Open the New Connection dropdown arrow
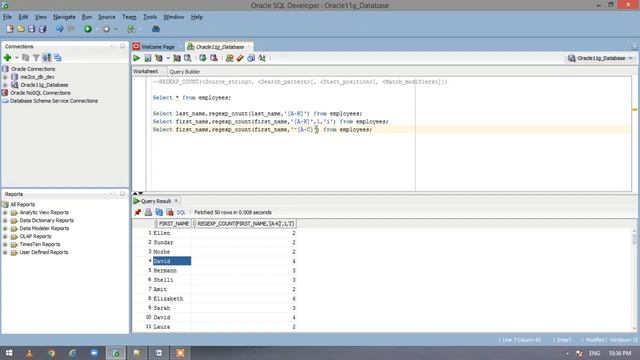 [16, 58]
